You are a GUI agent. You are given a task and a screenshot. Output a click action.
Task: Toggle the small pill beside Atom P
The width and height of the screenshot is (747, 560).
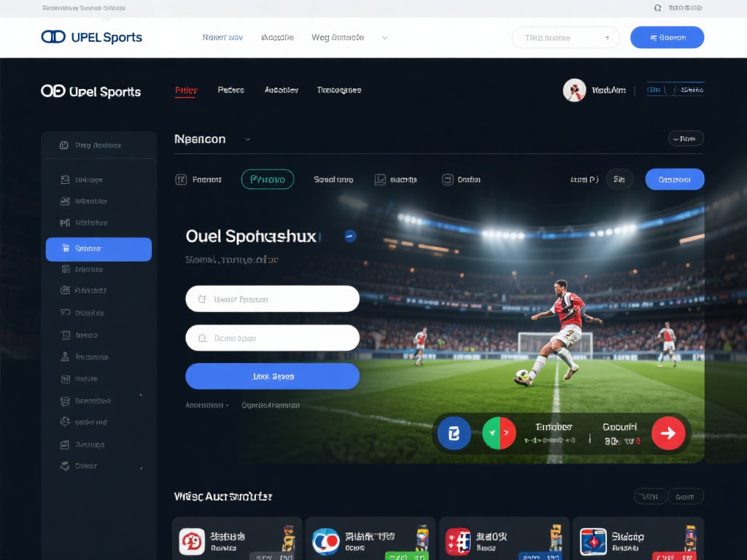point(619,179)
